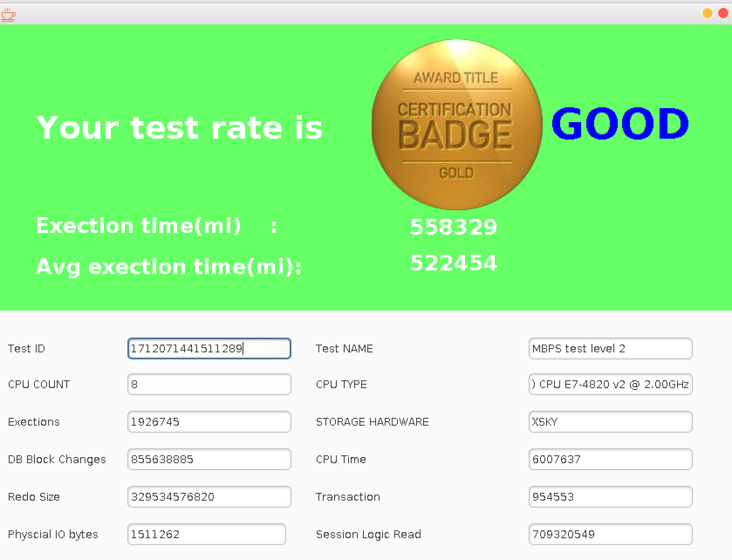Click execution time value 558329
This screenshot has height=560, width=732.
(454, 227)
